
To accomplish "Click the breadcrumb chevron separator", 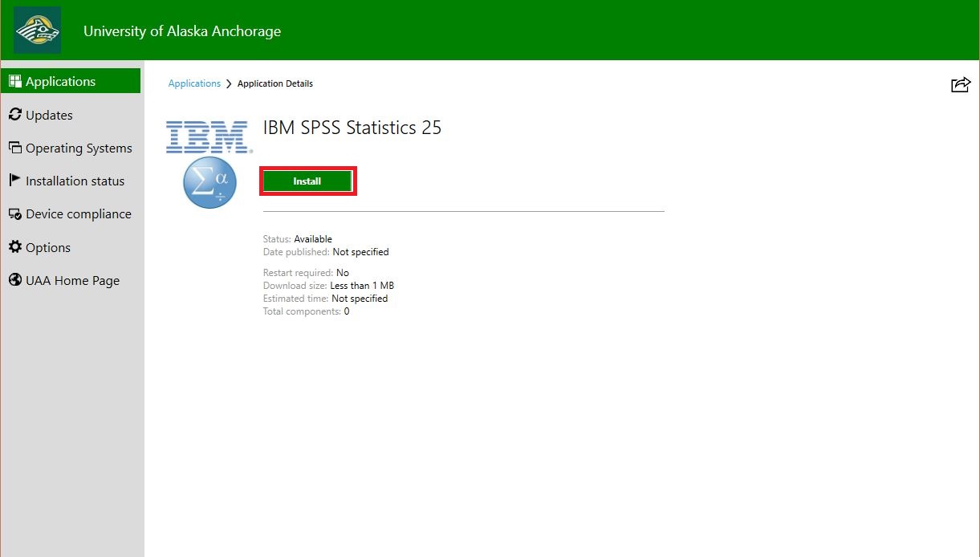I will click(x=229, y=83).
